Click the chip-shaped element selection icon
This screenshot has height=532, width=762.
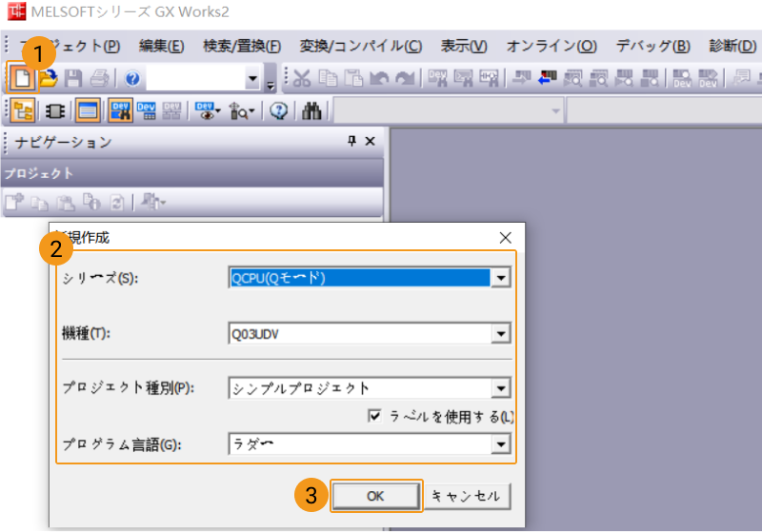(55, 111)
